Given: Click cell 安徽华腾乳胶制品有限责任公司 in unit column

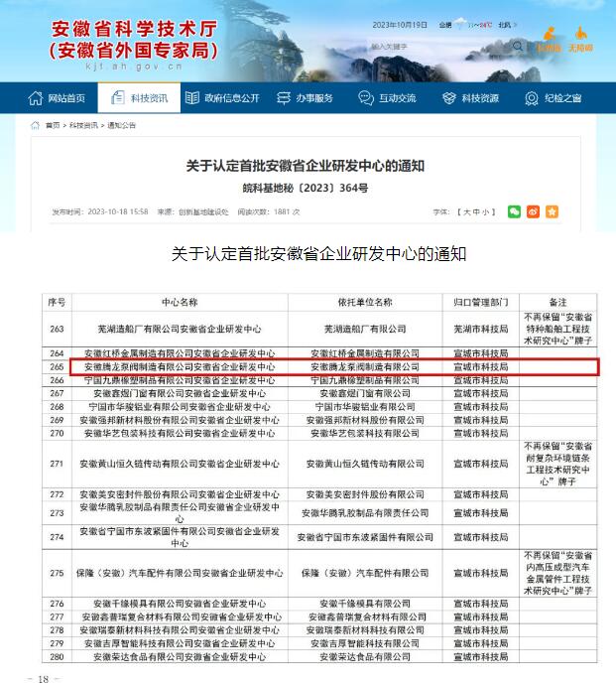Looking at the screenshot, I should point(365,513).
